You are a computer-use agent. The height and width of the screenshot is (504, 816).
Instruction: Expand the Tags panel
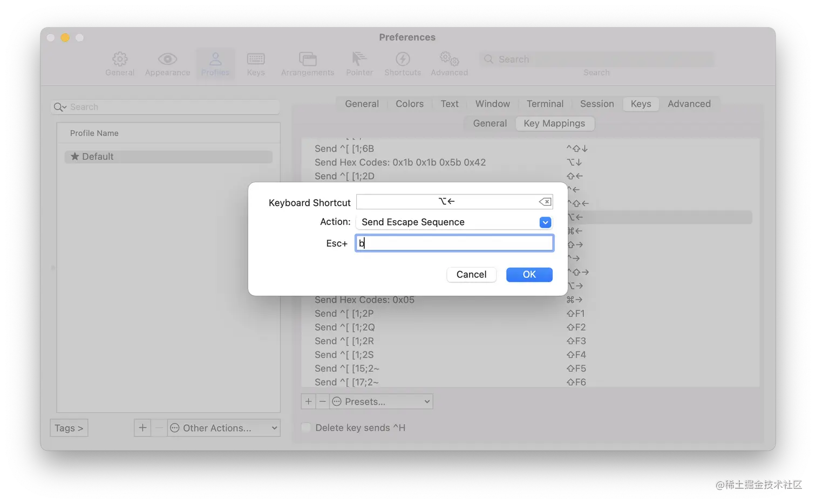[x=69, y=428]
